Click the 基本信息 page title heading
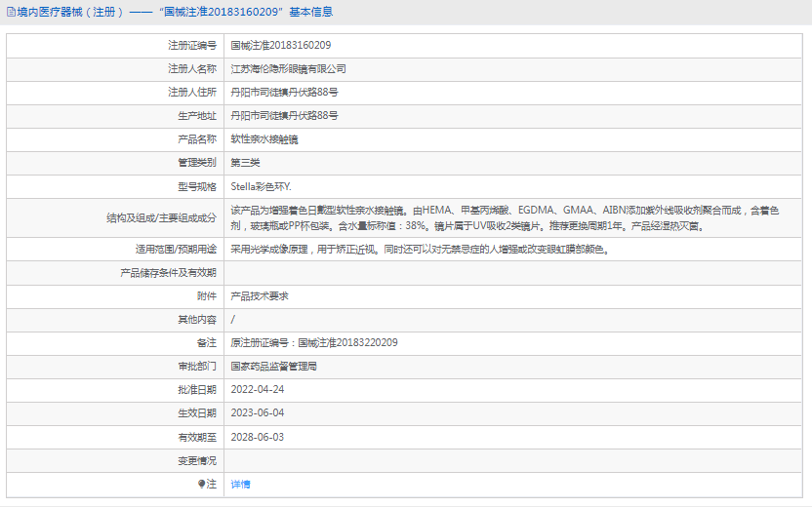The image size is (812, 508). tap(171, 12)
